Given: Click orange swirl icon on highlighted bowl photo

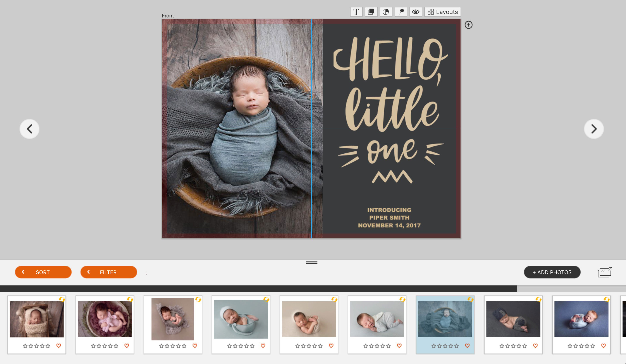Looking at the screenshot, I should pyautogui.click(x=470, y=299).
